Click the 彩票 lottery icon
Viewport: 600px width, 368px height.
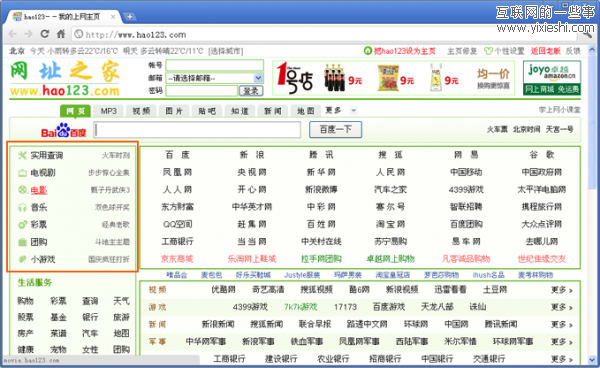coord(22,225)
